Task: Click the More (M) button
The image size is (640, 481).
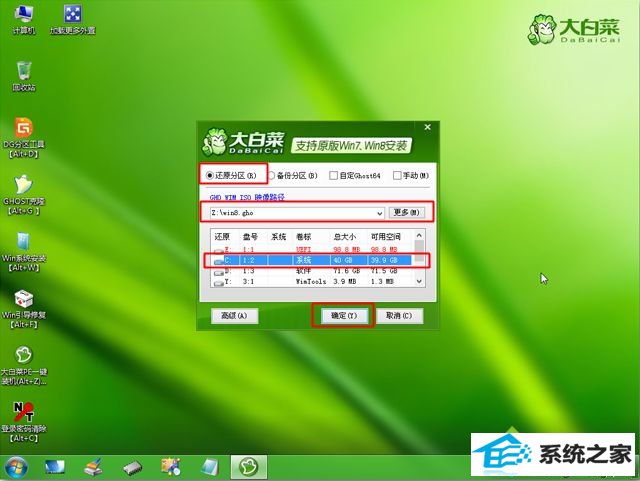Action: [407, 212]
